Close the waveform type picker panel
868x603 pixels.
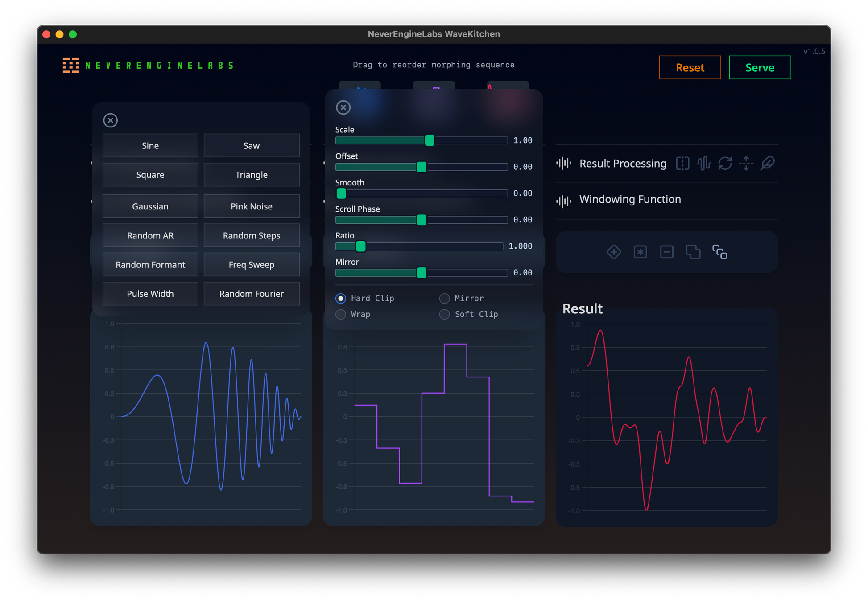pos(110,120)
